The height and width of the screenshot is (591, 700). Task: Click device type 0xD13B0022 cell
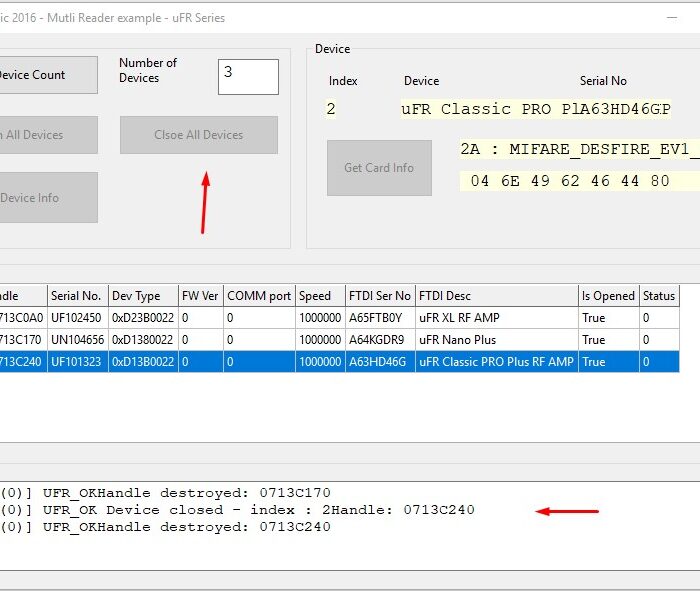click(143, 362)
